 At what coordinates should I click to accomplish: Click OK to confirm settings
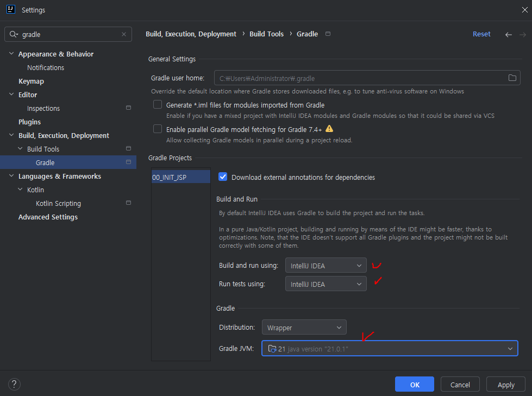tap(415, 385)
